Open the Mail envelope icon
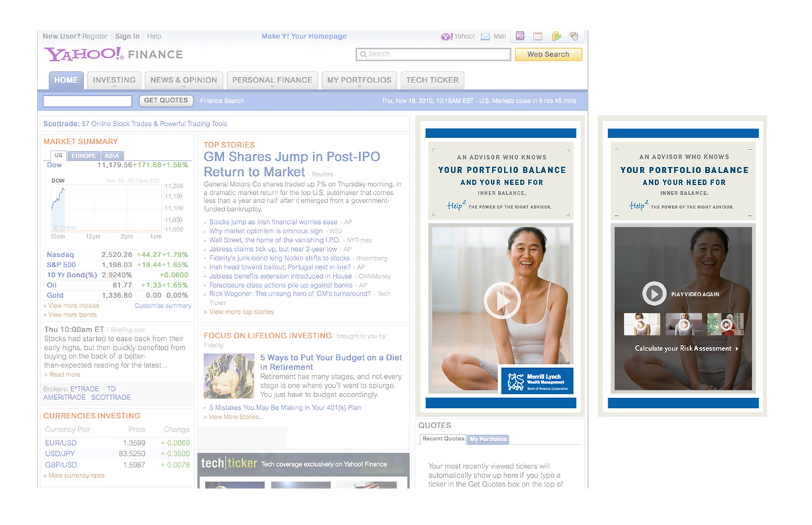Screen dimensions: 812x525 (485, 37)
